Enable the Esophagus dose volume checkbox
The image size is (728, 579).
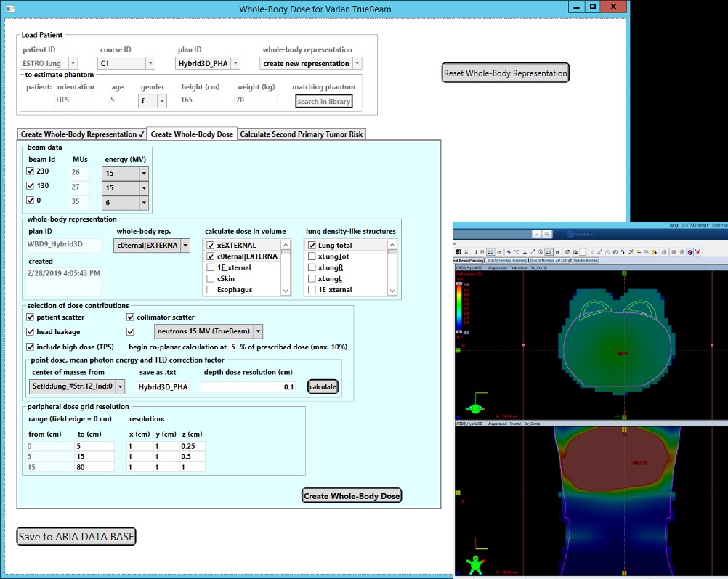pyautogui.click(x=210, y=290)
